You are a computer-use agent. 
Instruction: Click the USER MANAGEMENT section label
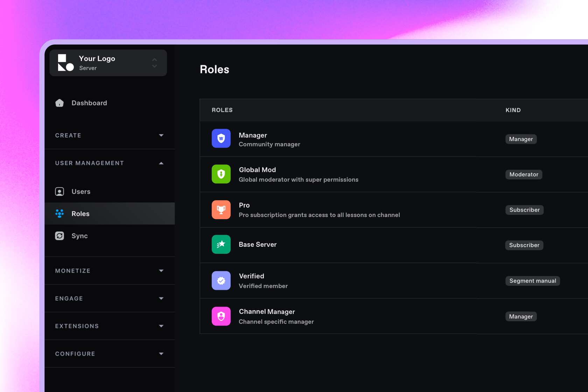coord(90,163)
